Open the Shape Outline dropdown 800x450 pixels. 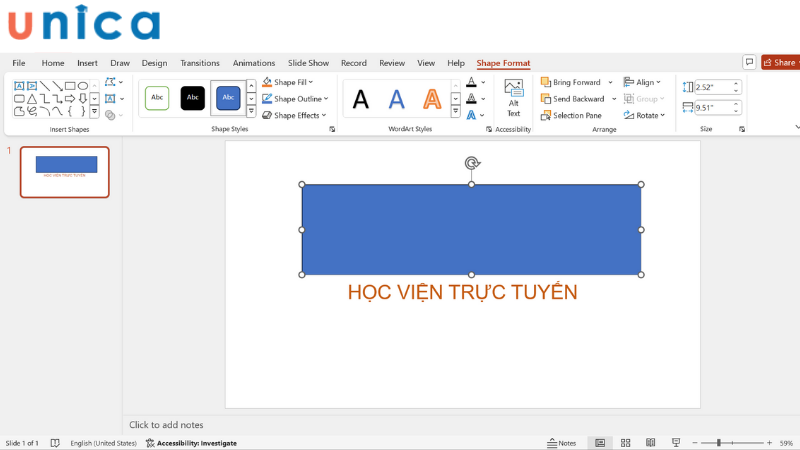click(x=295, y=99)
